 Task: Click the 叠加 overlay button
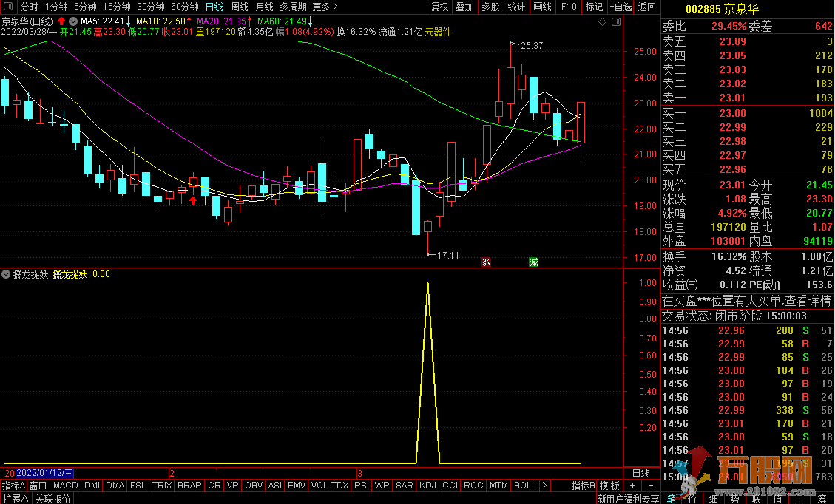tap(465, 7)
